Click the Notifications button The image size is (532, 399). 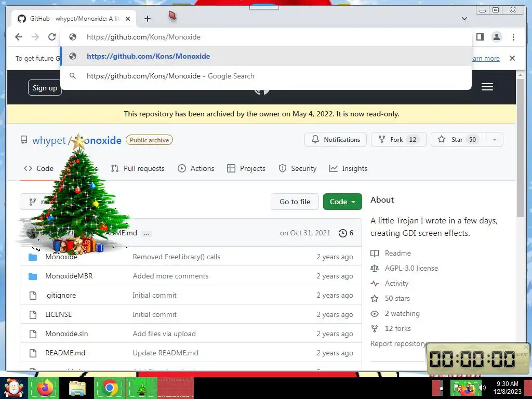(336, 139)
